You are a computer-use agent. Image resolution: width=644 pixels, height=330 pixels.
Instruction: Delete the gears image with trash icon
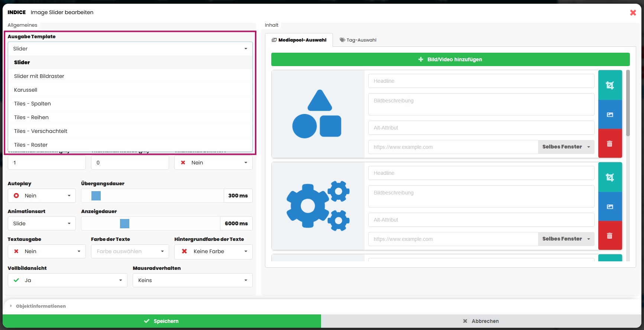click(x=610, y=236)
